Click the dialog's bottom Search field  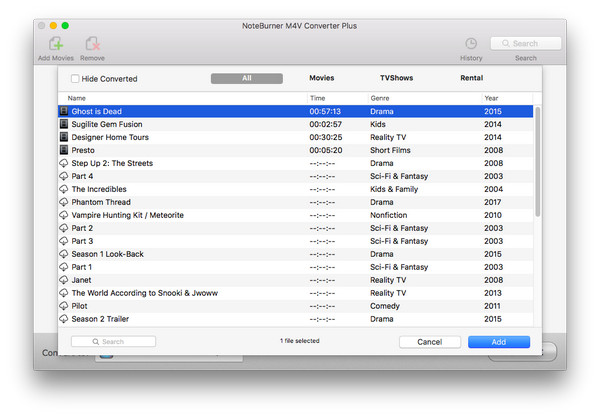coord(113,341)
